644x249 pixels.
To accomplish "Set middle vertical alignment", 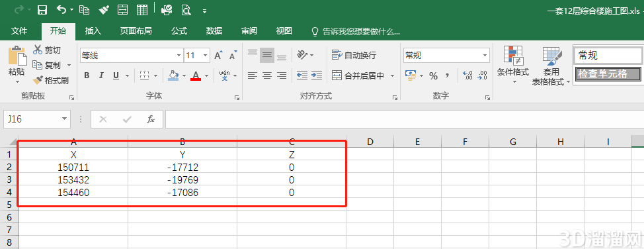I will 267,55.
